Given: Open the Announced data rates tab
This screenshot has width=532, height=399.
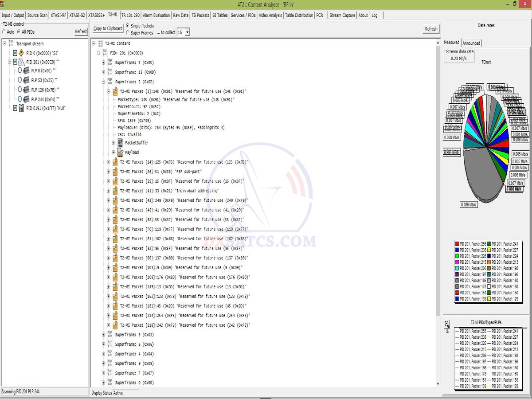Looking at the screenshot, I should coord(471,43).
